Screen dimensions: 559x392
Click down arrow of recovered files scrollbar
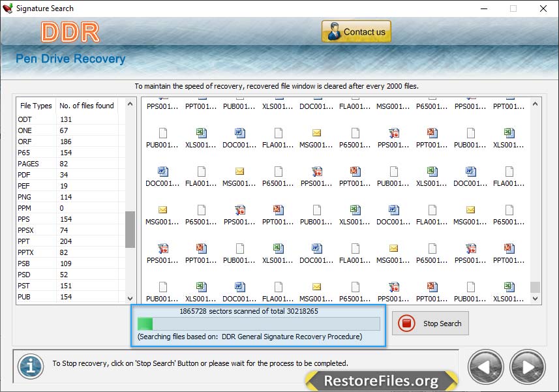pyautogui.click(x=535, y=298)
